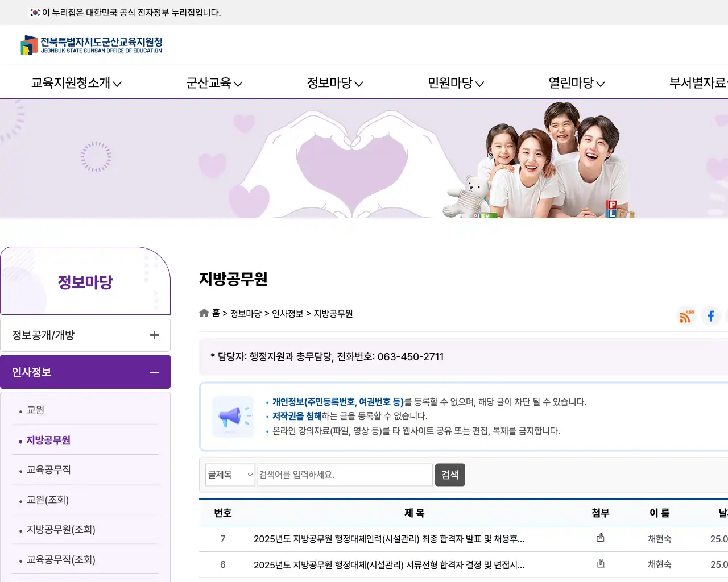
Task: Open attachment of post number 6
Action: click(600, 564)
